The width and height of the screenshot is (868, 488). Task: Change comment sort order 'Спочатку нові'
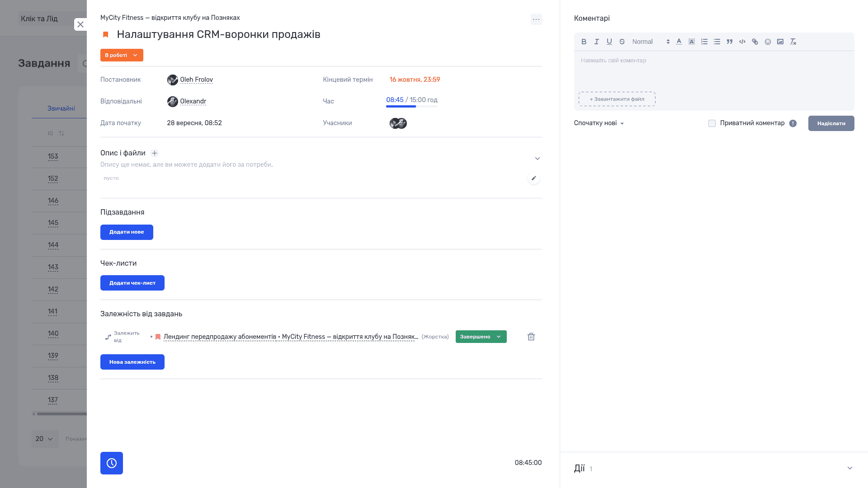(599, 123)
